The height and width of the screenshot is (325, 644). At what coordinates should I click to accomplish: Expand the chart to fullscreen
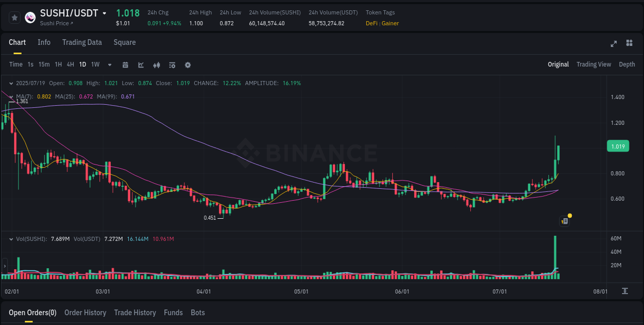(613, 44)
